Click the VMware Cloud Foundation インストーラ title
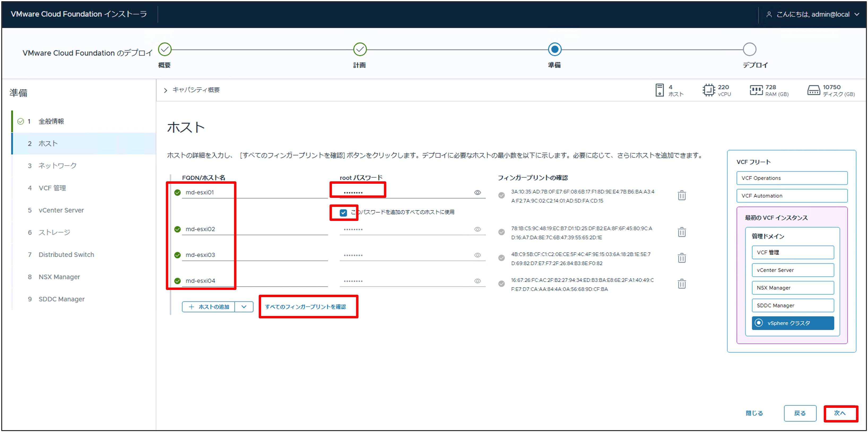The image size is (868, 432). (x=79, y=14)
